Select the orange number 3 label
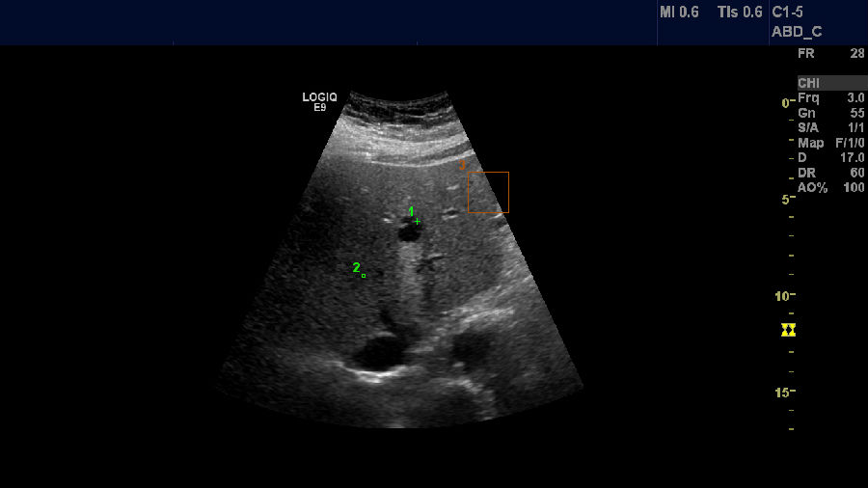 (x=462, y=165)
